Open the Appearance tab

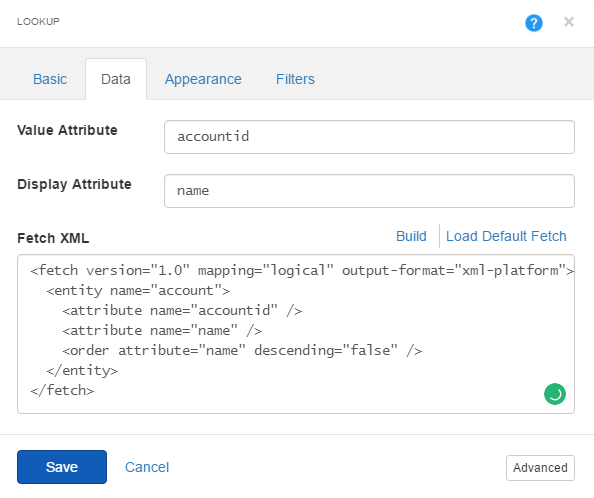[203, 79]
